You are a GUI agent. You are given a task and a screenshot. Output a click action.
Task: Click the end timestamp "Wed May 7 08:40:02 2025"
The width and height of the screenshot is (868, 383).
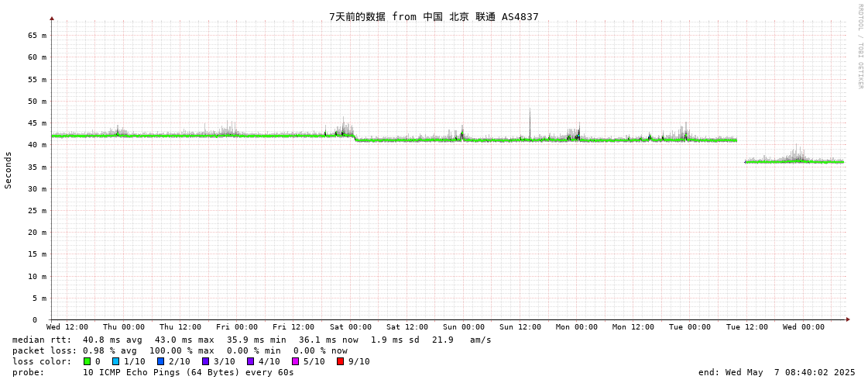791,372
